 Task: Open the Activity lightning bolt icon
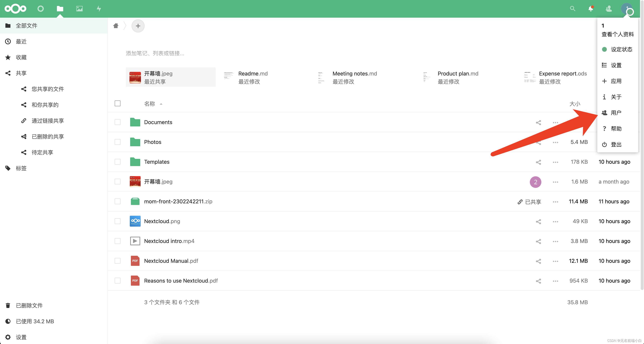coord(99,9)
